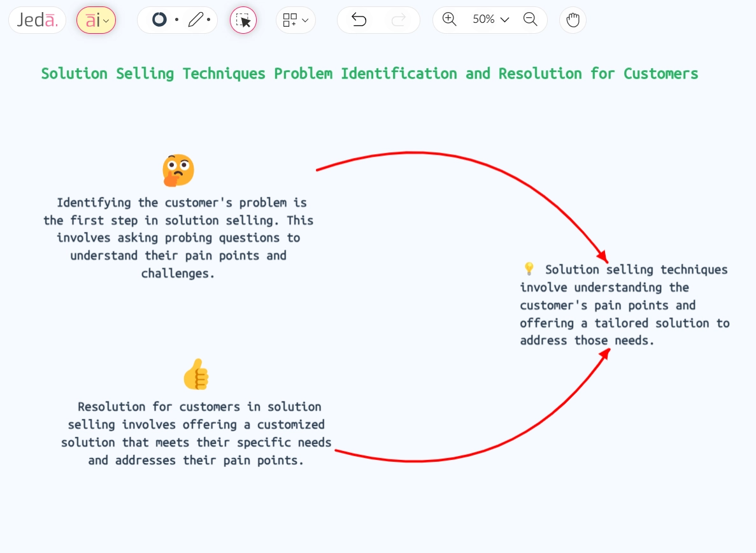This screenshot has height=553, width=756.
Task: Select the light bulb solution note
Action: (623, 305)
